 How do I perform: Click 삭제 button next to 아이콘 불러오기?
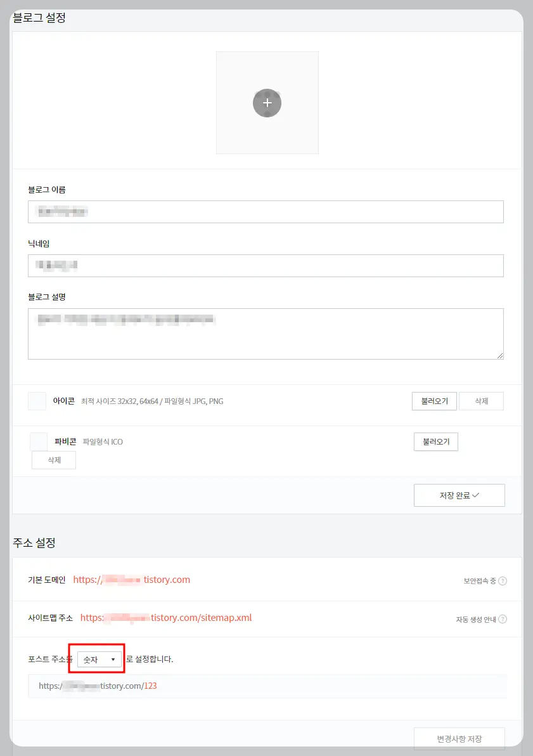(482, 401)
